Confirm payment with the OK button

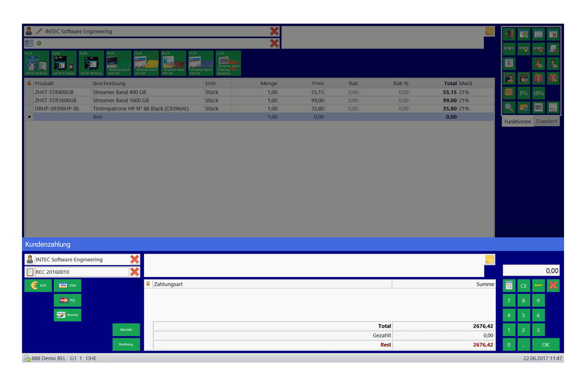pyautogui.click(x=545, y=344)
